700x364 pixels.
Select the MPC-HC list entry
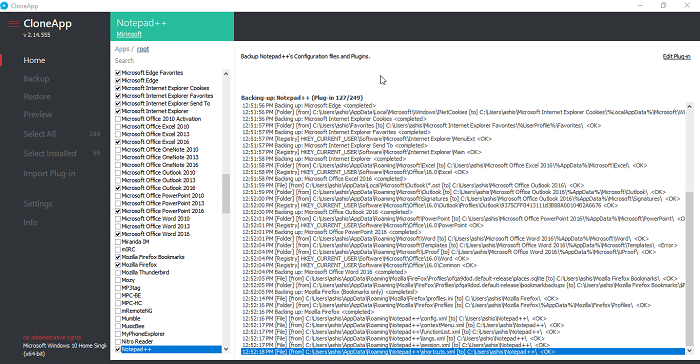point(131,303)
